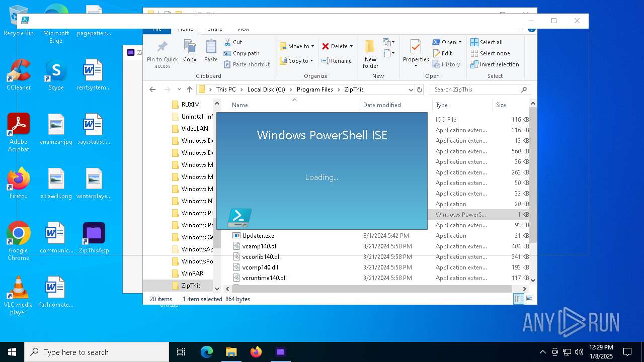Open CCleaner desktop shortcut

pyautogui.click(x=19, y=74)
